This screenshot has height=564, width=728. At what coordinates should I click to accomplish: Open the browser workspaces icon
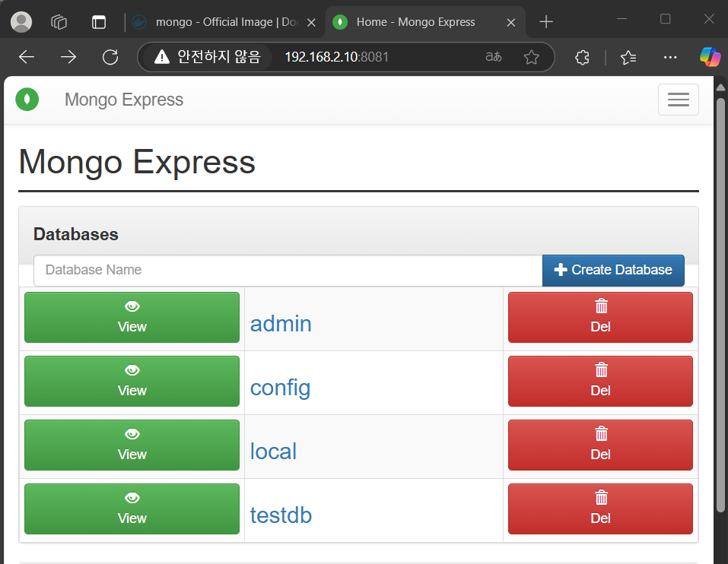click(x=59, y=22)
